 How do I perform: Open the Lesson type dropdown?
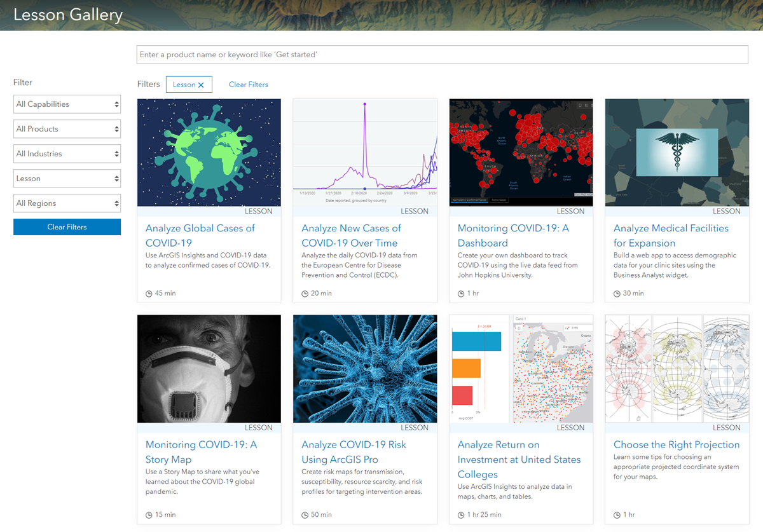[x=67, y=179]
